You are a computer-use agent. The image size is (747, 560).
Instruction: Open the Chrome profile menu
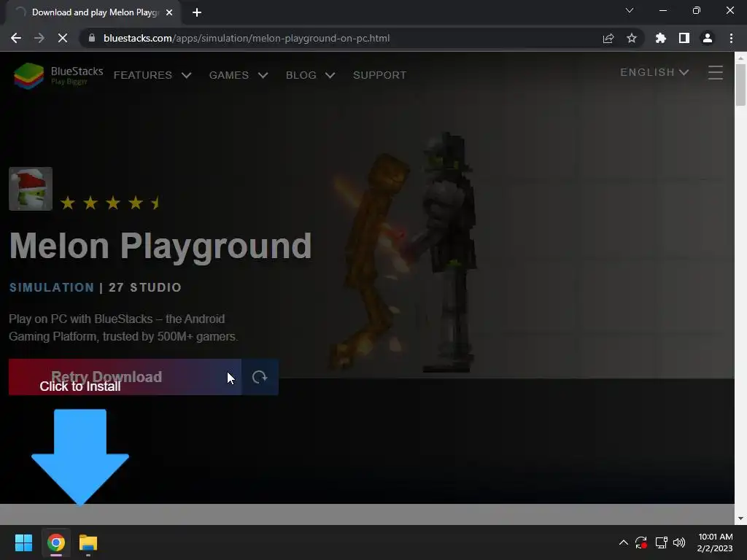click(x=708, y=38)
